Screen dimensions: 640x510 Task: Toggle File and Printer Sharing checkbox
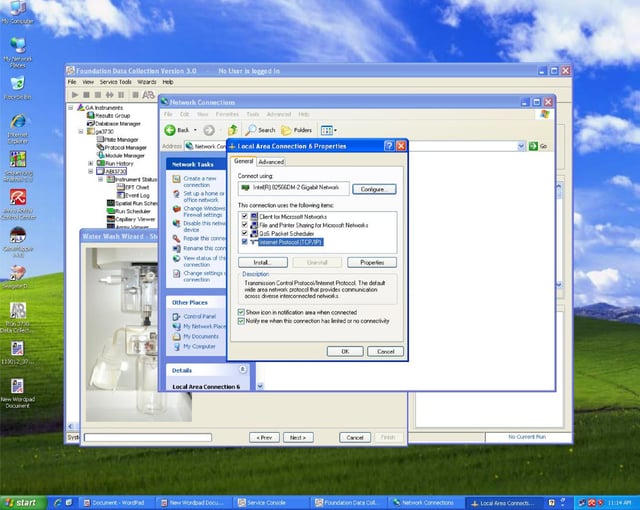[244, 225]
